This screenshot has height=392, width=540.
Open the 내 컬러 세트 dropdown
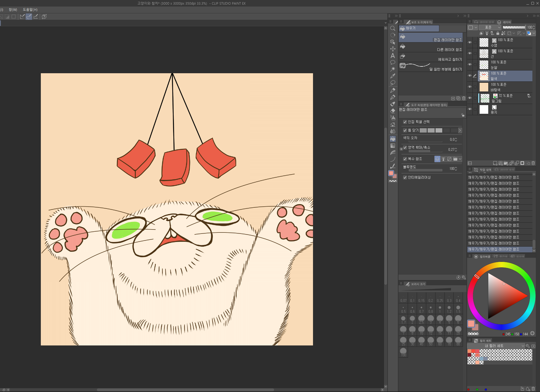496,346
